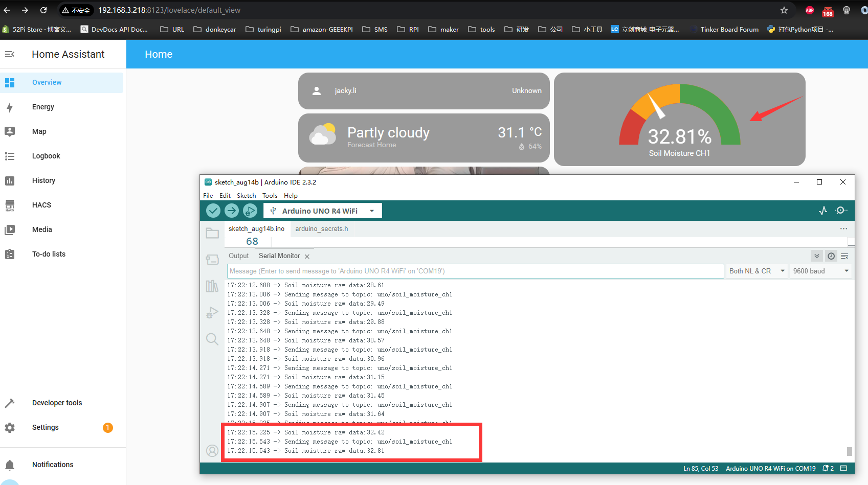Start debugging with the Debug button
This screenshot has width=868, height=485.
[250, 211]
